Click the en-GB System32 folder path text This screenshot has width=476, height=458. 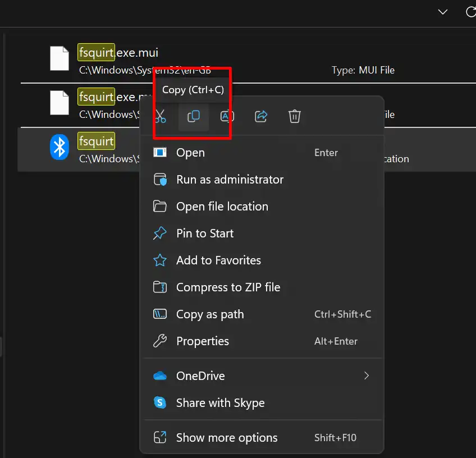(x=145, y=70)
